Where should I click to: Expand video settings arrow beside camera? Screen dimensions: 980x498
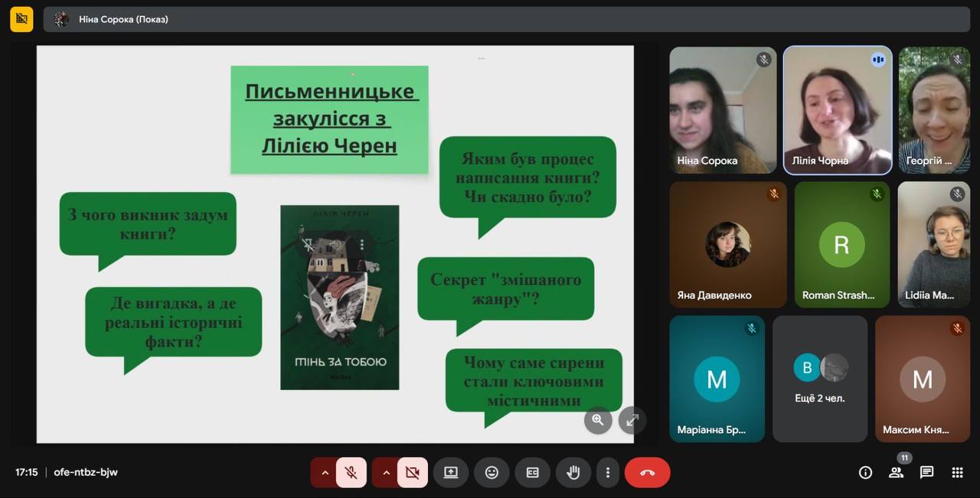(x=386, y=473)
